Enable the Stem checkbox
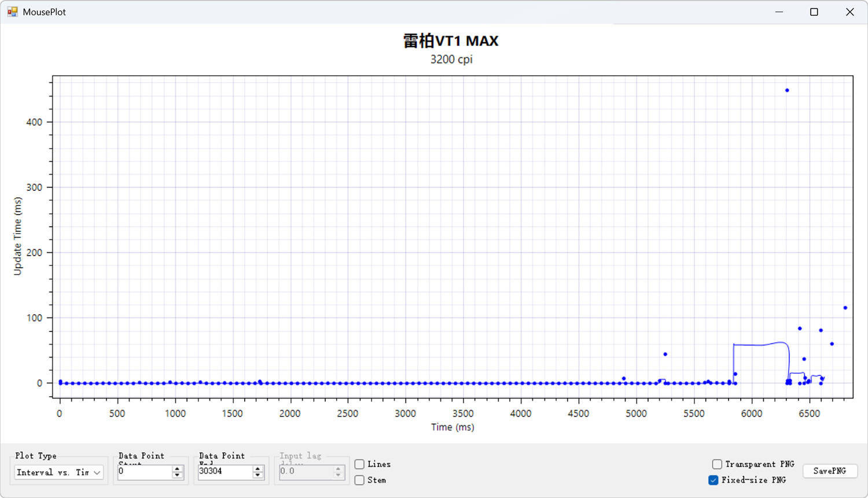This screenshot has width=868, height=498. pyautogui.click(x=359, y=480)
